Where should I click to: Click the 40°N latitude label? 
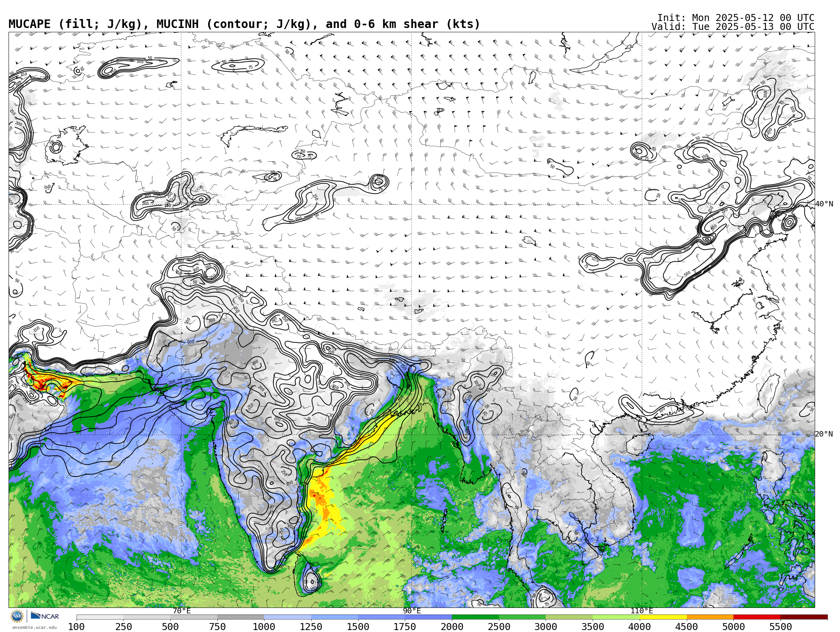tap(824, 204)
